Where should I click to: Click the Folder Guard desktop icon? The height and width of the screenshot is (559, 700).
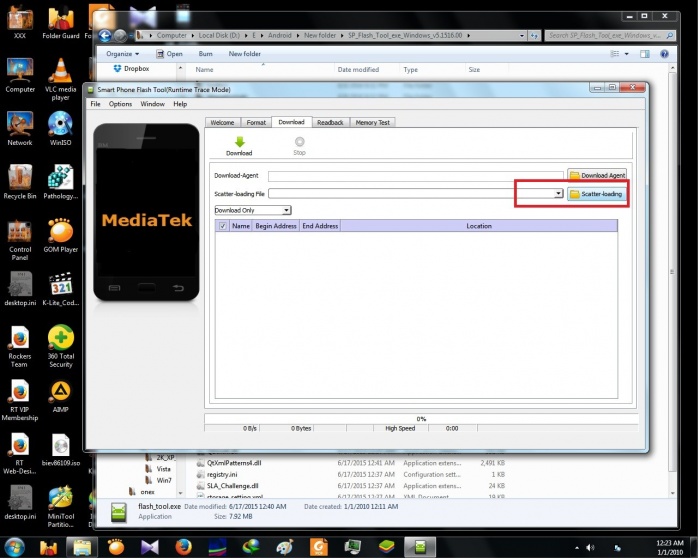click(x=61, y=21)
